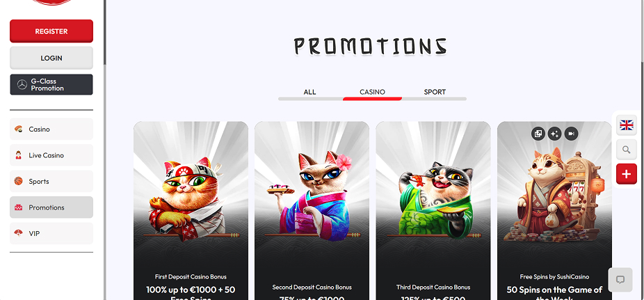Open Live Casino from sidebar

tap(51, 155)
